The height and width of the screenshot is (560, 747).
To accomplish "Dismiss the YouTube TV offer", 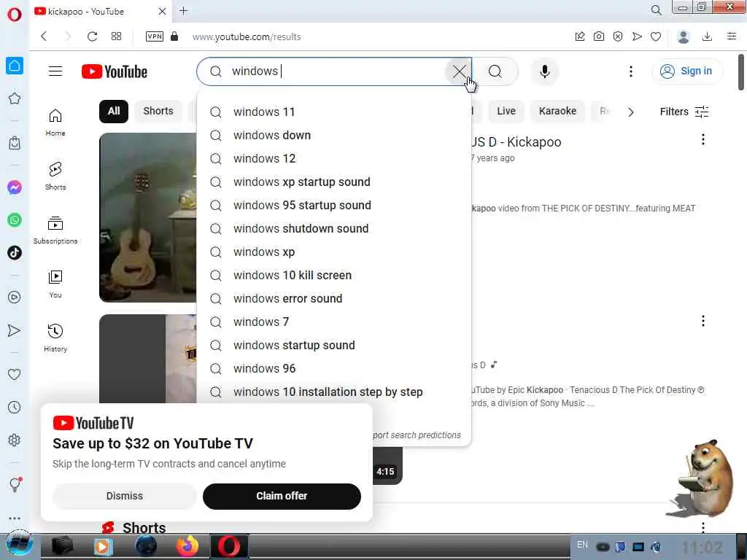I will [x=124, y=496].
